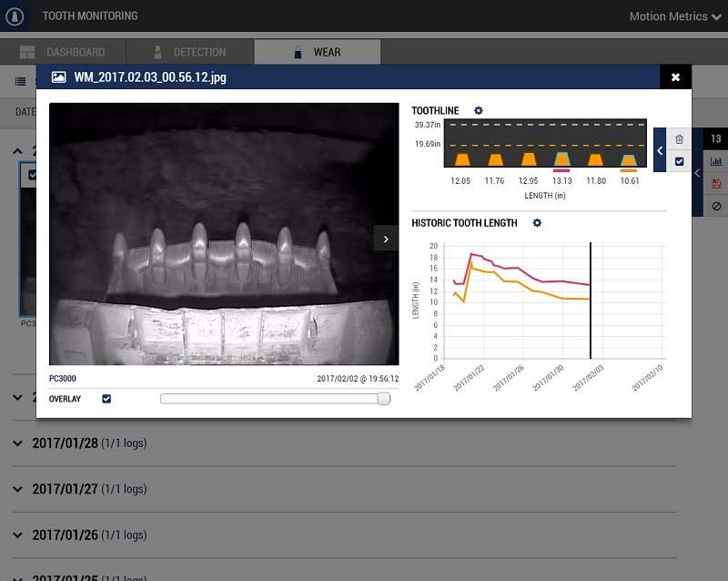Click the Dashboard tab grid icon
The width and height of the screenshot is (728, 581).
coord(27,52)
